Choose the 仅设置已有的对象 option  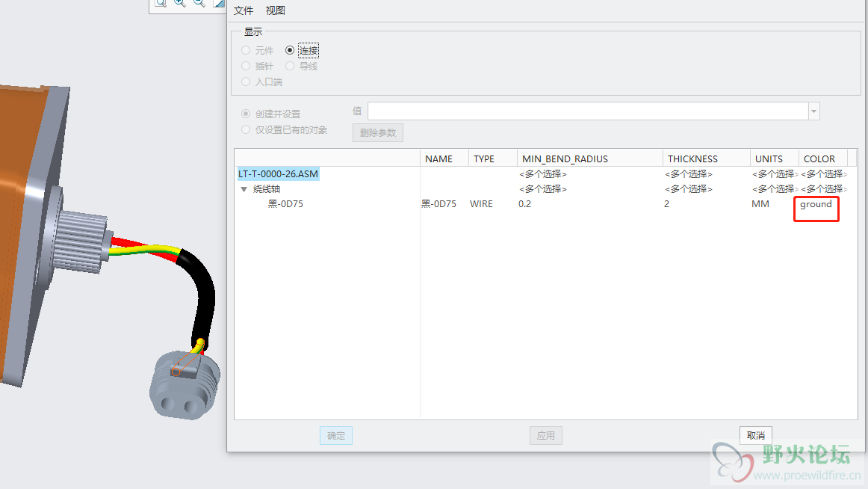[x=246, y=129]
